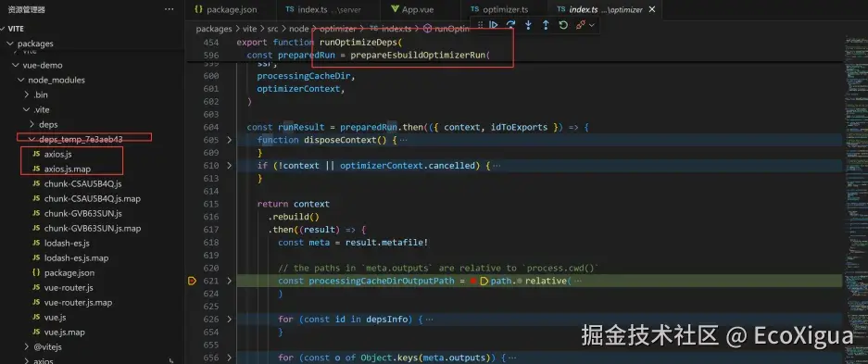
Task: Click the folded ellipsis after depsInfo loop
Action: (429, 320)
